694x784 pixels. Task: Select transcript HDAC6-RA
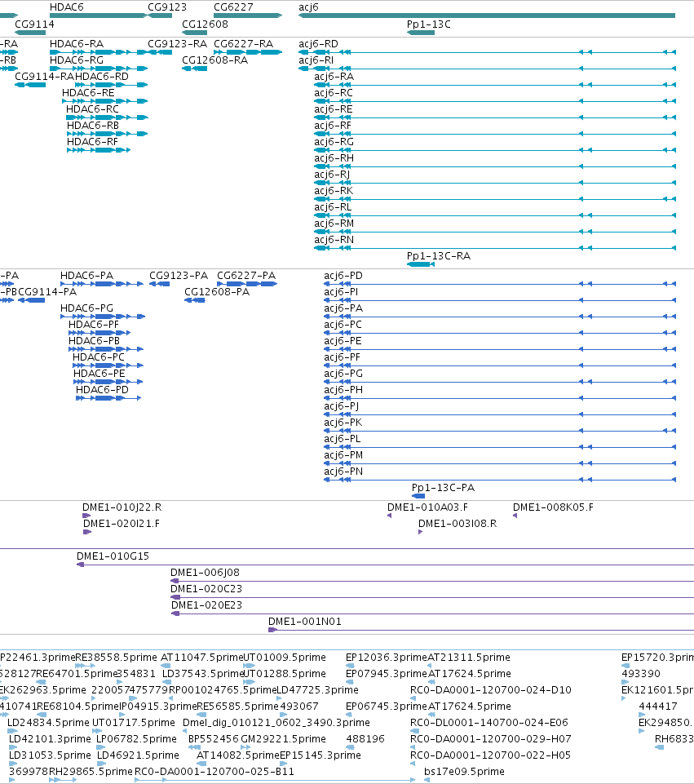77,43
